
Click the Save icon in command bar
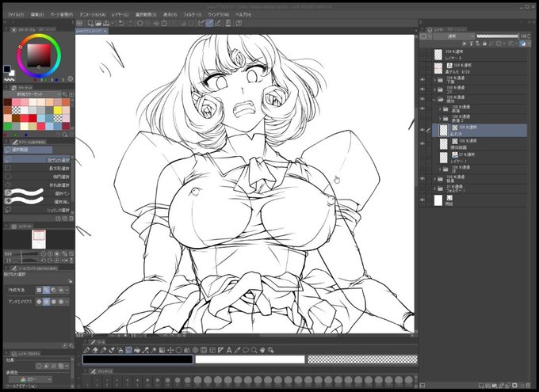coord(106,23)
